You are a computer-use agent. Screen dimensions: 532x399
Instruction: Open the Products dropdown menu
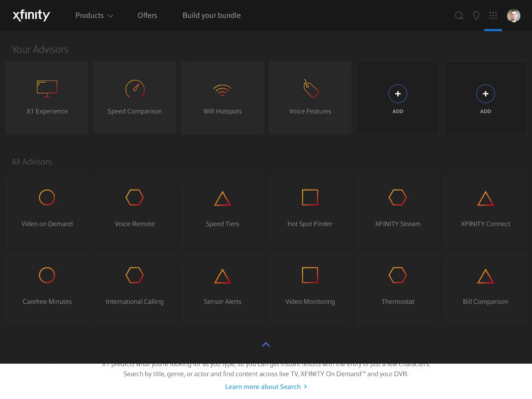pyautogui.click(x=94, y=15)
